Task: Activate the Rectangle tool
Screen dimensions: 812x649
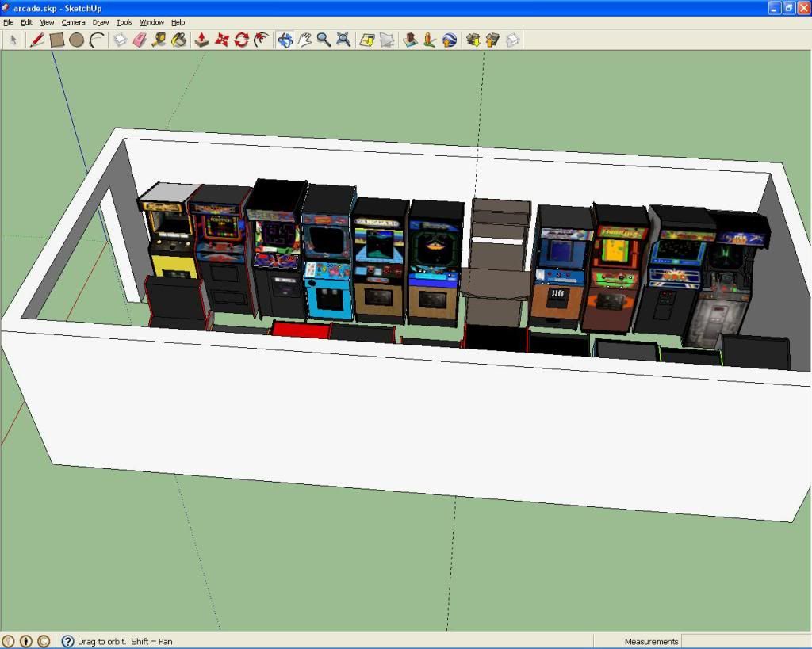Action: tap(57, 40)
